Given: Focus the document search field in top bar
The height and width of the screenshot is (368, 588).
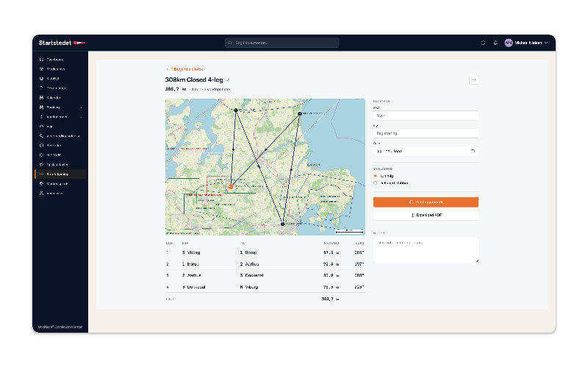Looking at the screenshot, I should [282, 43].
